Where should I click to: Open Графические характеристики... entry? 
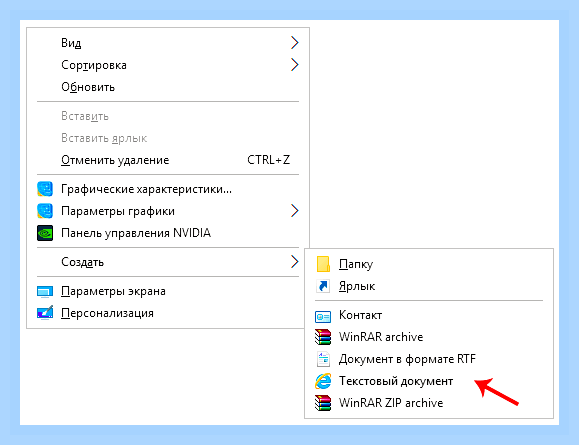pyautogui.click(x=168, y=189)
